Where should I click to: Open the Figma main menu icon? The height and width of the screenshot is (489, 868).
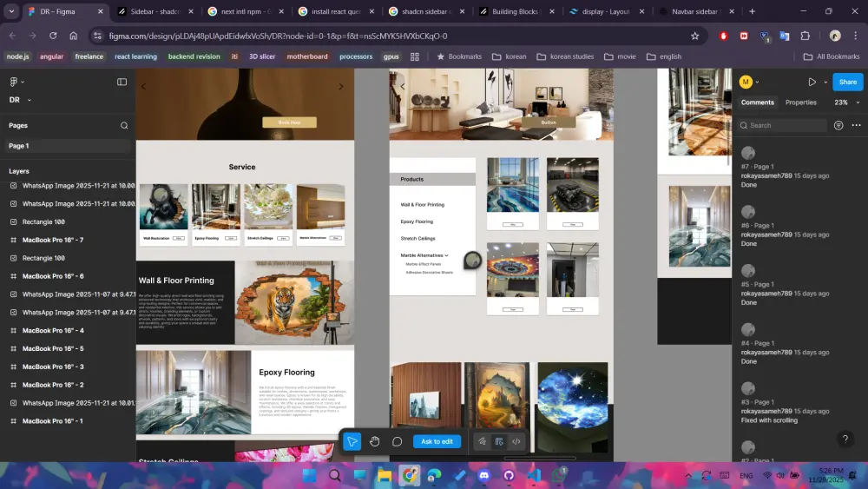(x=13, y=82)
